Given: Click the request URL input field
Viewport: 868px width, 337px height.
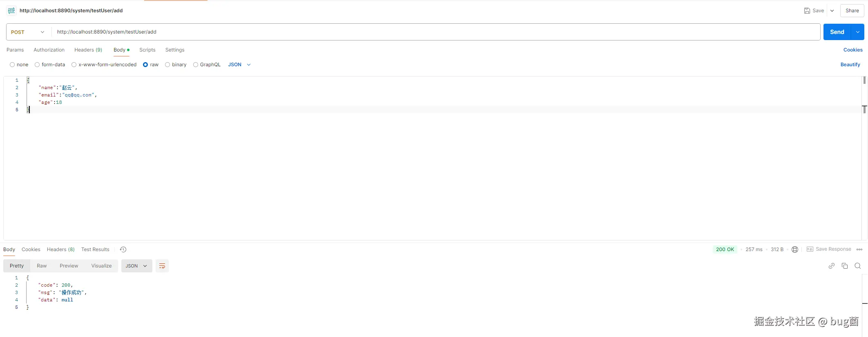Looking at the screenshot, I should 408,32.
